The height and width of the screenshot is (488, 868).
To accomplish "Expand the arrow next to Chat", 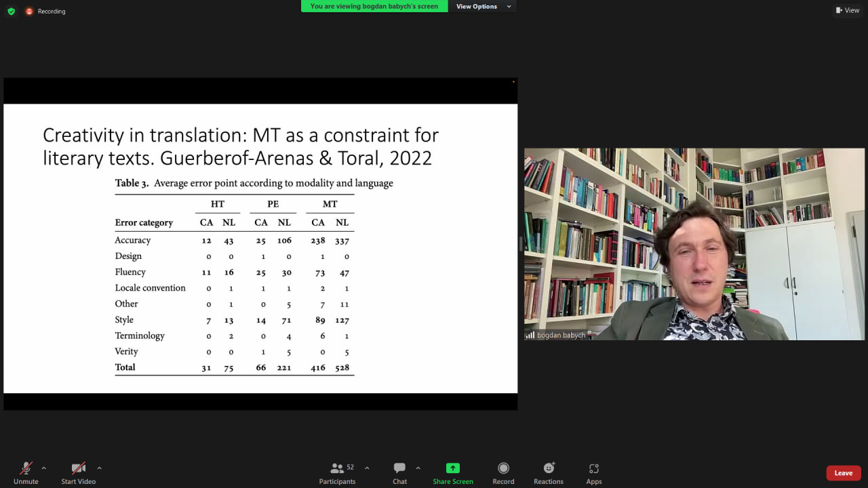I will tap(418, 468).
